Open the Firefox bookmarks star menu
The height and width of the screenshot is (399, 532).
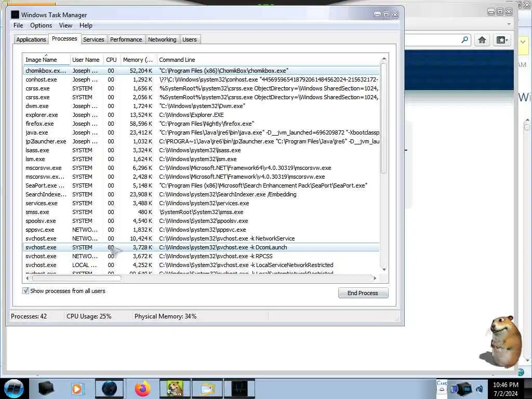coord(502,40)
